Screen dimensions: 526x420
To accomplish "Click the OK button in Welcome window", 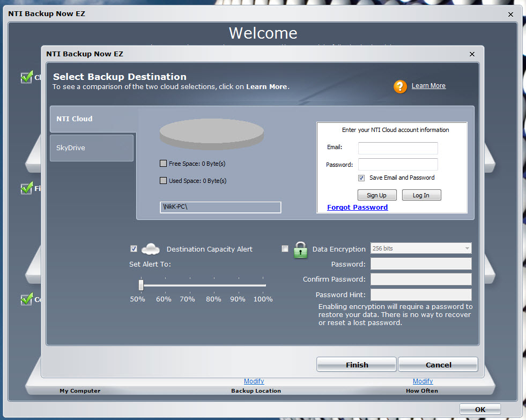I will point(480,409).
